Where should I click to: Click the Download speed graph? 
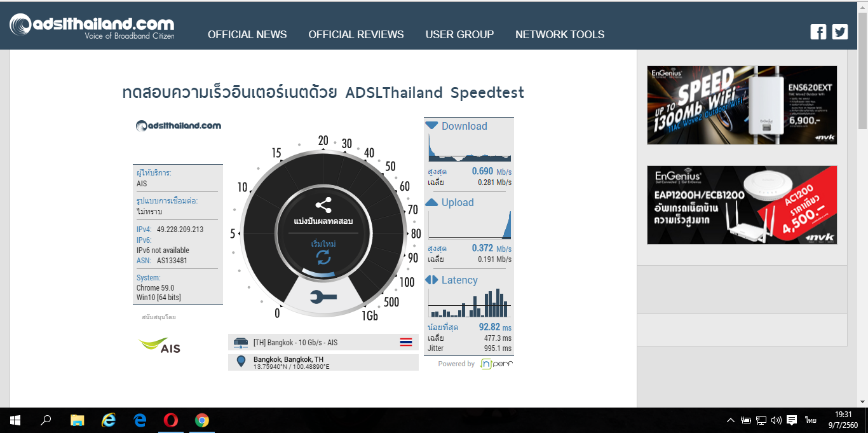click(x=470, y=149)
